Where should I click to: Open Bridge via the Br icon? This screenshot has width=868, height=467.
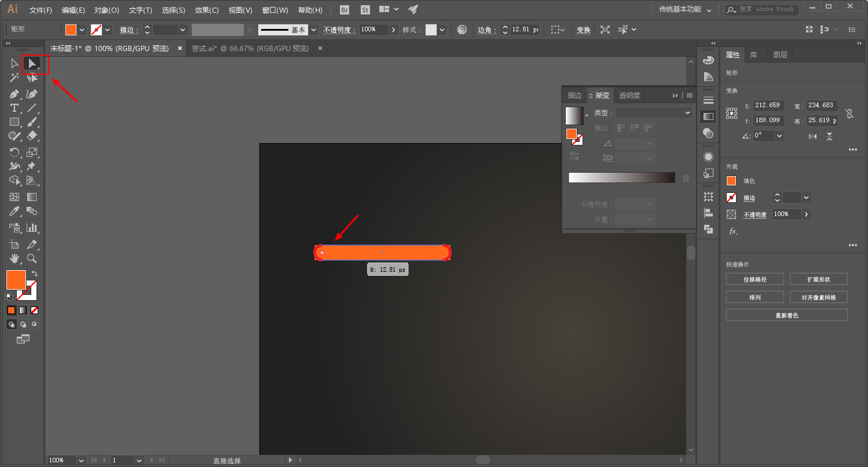coord(345,10)
